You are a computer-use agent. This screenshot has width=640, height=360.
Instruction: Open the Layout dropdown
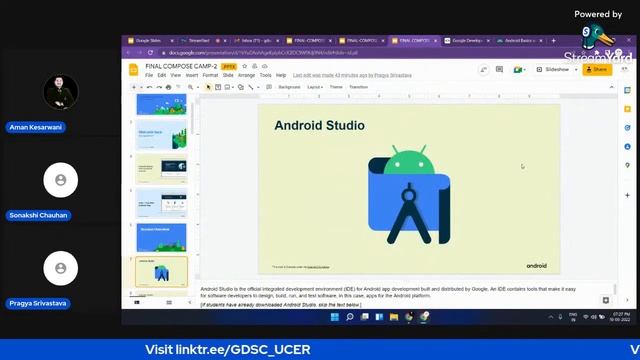point(315,87)
